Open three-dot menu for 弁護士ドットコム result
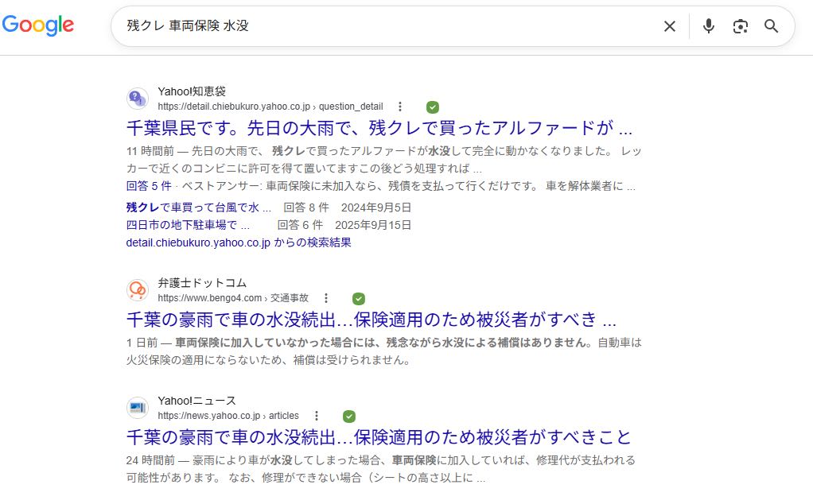 (x=325, y=298)
